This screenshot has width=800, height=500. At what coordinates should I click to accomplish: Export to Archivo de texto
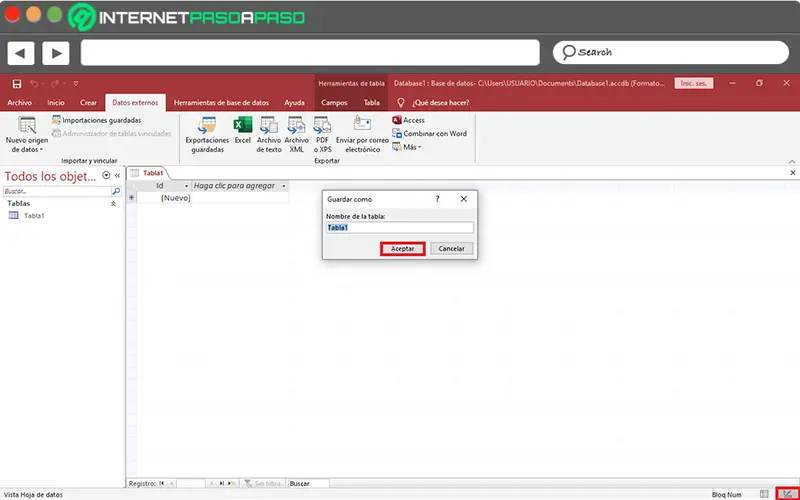click(x=269, y=135)
